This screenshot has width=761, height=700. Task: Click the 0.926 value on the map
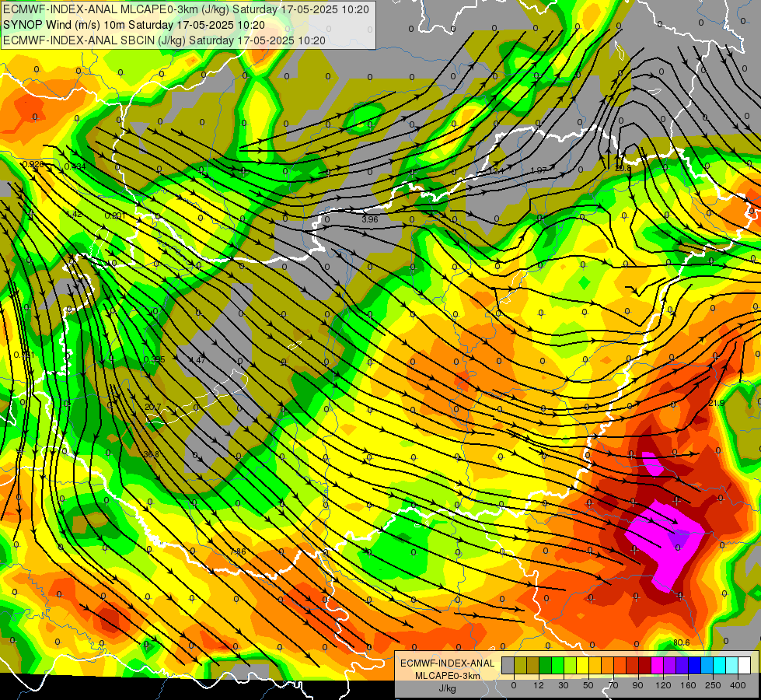coord(33,164)
